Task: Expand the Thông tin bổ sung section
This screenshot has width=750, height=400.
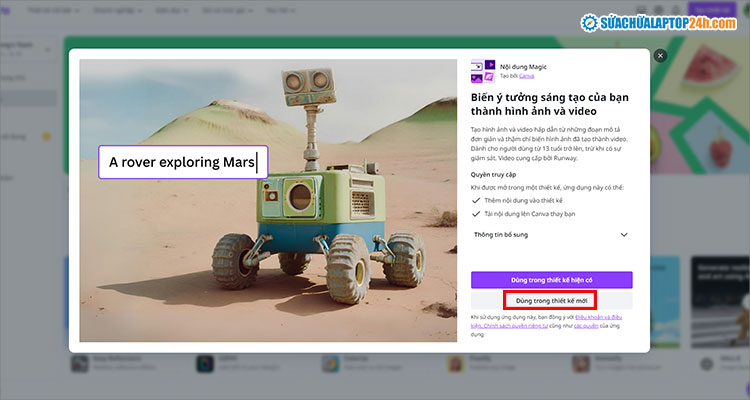Action: [623, 234]
